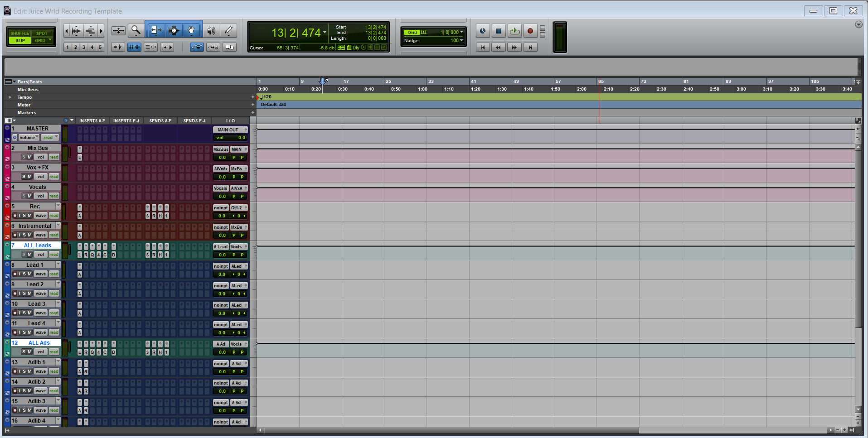Solo the Rec track
Viewport: 868px width, 438px height.
pos(25,215)
